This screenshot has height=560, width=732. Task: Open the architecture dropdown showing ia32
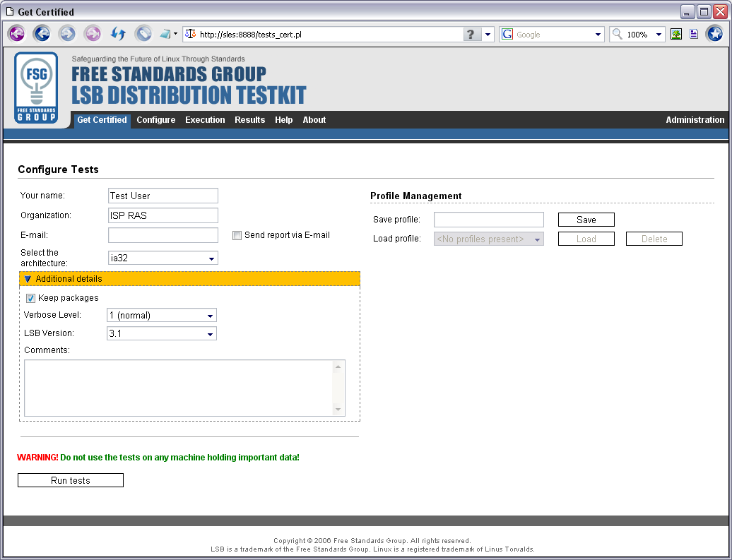(163, 258)
